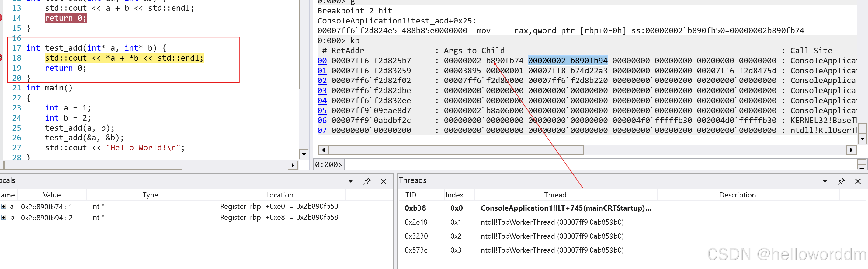868x269 pixels.
Task: Sort threads by Index column header
Action: 454,195
